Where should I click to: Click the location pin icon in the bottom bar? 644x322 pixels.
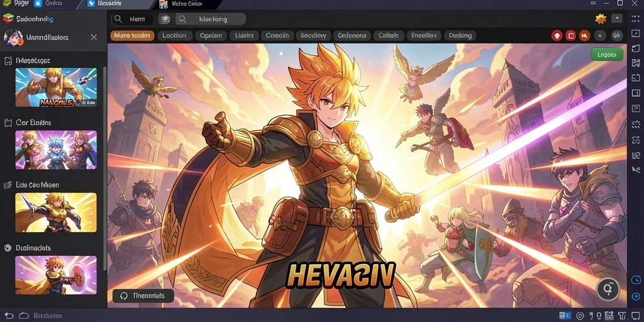pos(580,316)
